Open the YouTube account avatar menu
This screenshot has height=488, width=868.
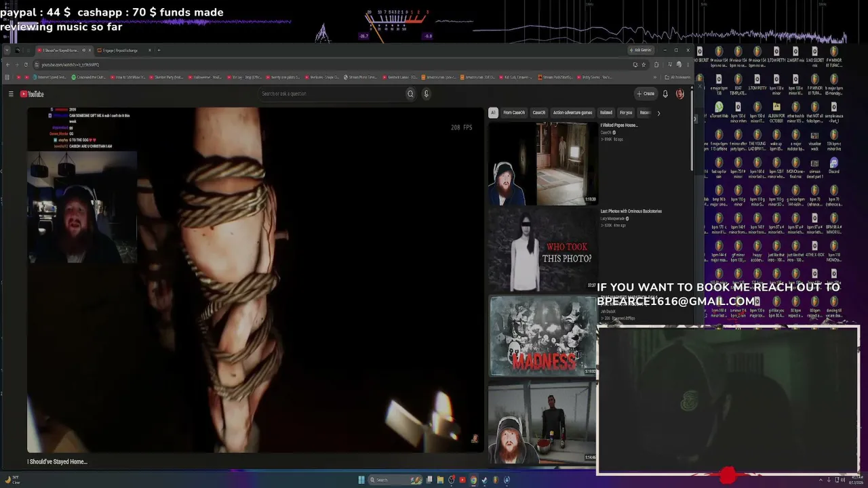(679, 94)
